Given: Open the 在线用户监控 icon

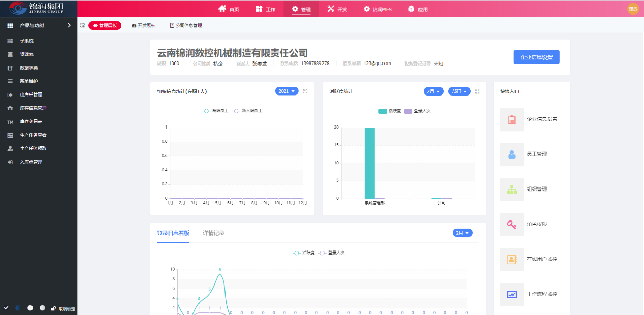Looking at the screenshot, I should [511, 259].
